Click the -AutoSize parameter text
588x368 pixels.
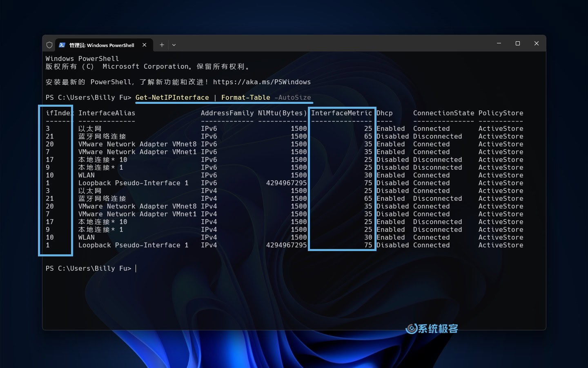pyautogui.click(x=292, y=97)
